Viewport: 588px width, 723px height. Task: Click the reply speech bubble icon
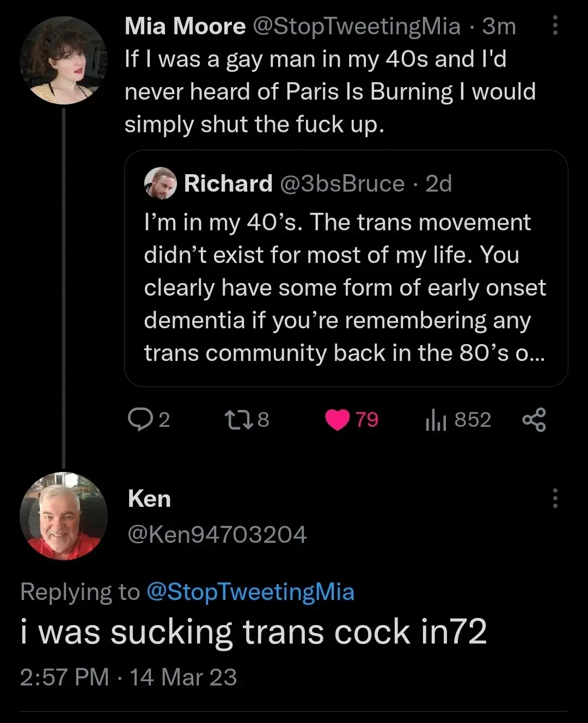[140, 420]
